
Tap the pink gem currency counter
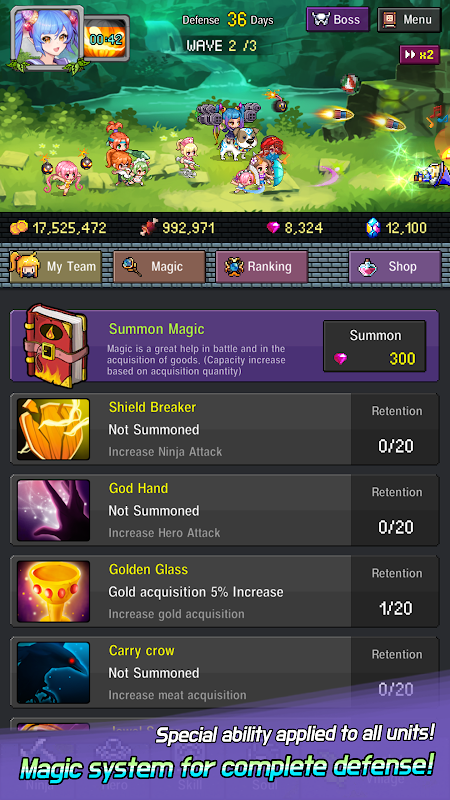pyautogui.click(x=295, y=228)
